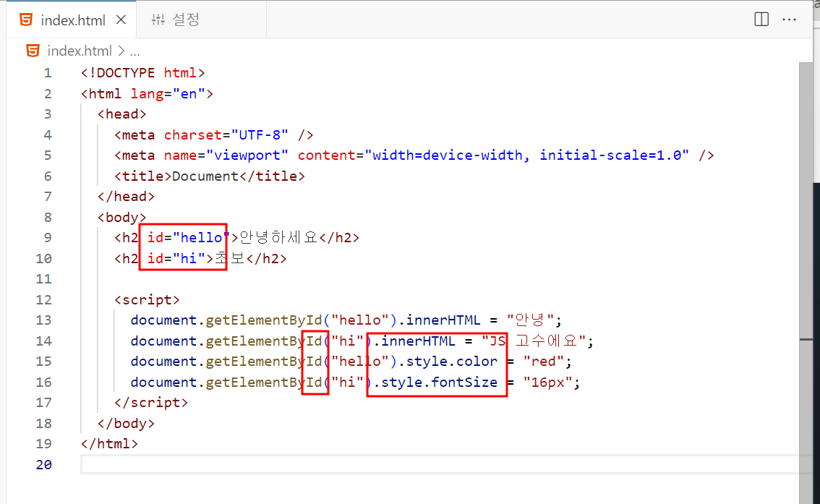Click the </body> closing tag
The width and height of the screenshot is (820, 504).
tap(126, 423)
